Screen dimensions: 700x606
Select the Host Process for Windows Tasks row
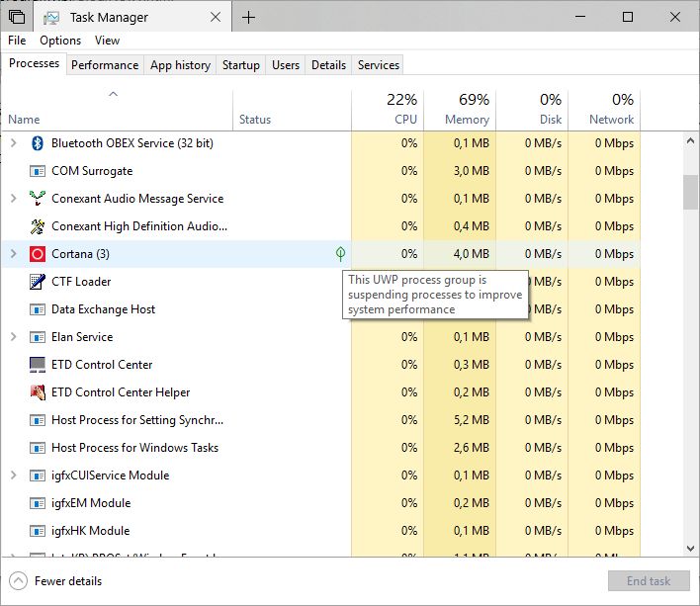pos(321,448)
